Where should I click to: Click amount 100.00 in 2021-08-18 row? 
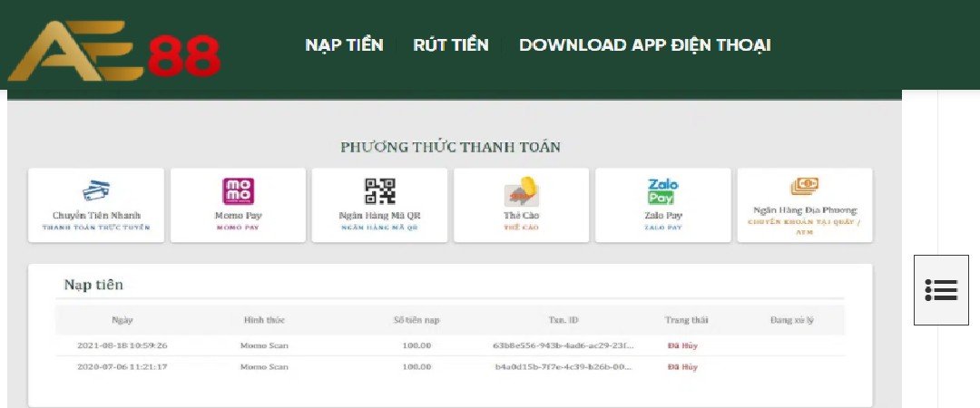click(416, 345)
